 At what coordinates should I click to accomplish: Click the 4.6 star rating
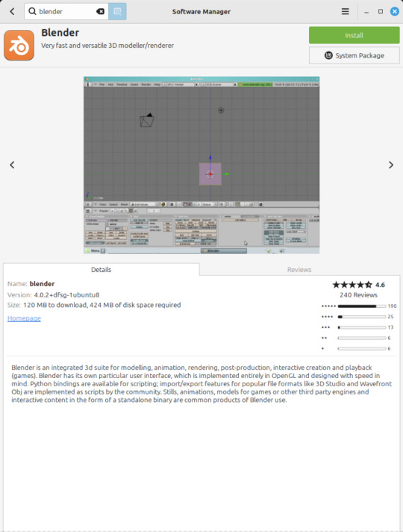[358, 285]
